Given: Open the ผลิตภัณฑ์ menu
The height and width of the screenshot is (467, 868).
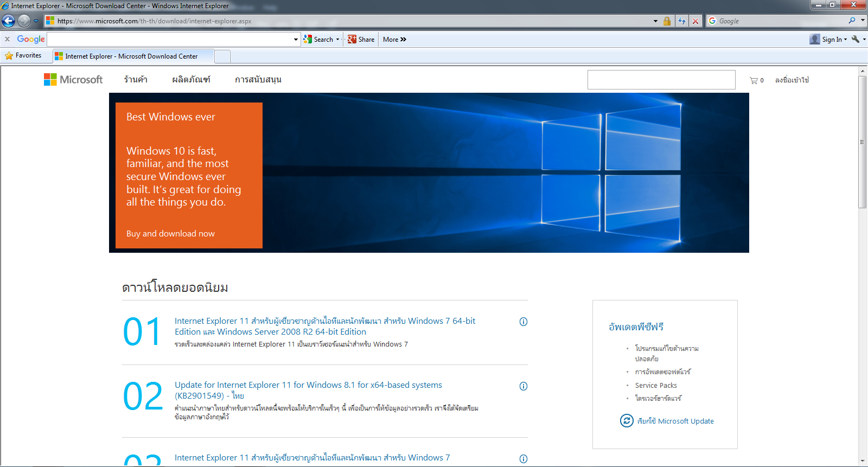Looking at the screenshot, I should coord(191,80).
